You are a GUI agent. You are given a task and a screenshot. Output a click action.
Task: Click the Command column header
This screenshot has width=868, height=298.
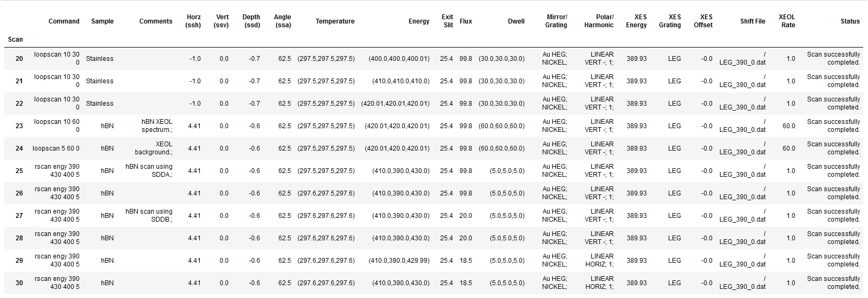click(x=64, y=21)
